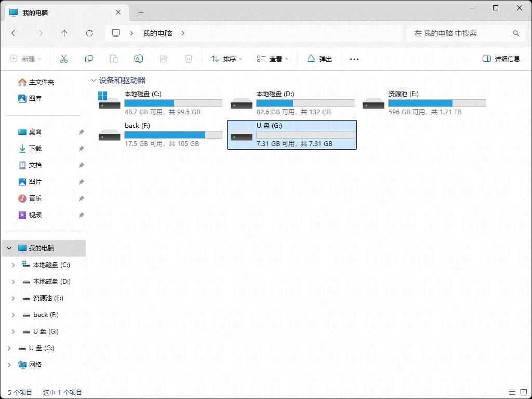The width and height of the screenshot is (532, 399).
Task: Expand the 网络 node in the sidebar
Action: [9, 365]
